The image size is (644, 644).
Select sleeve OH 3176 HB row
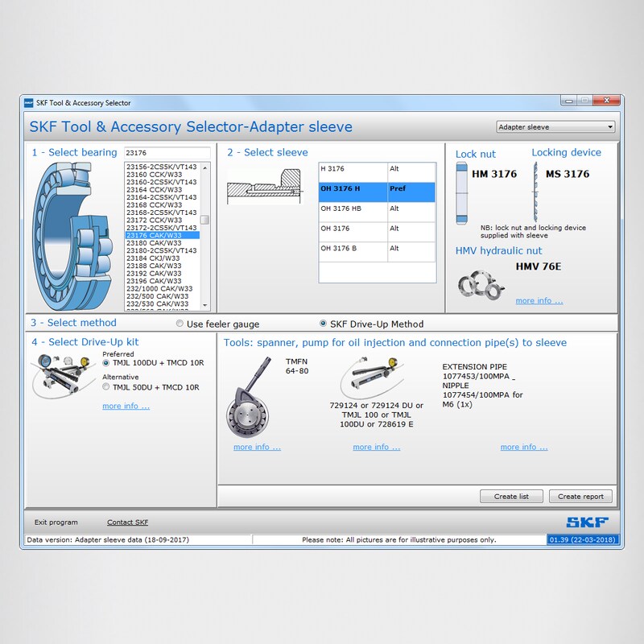click(377, 212)
